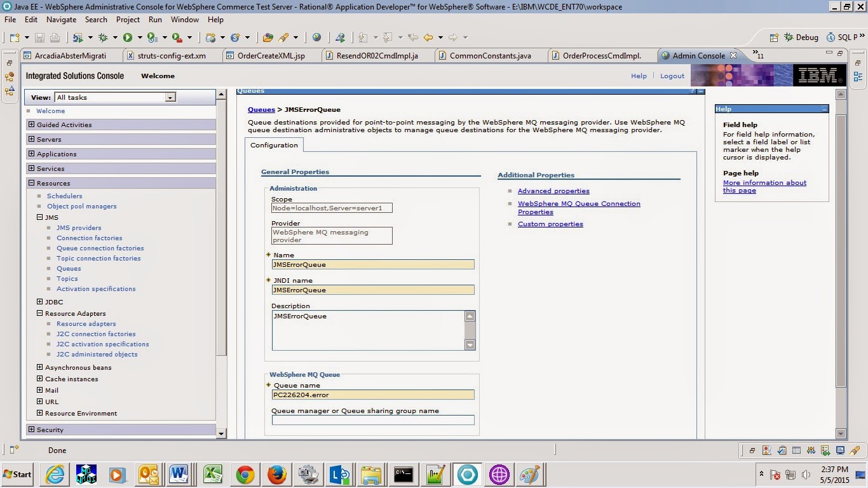Click the Queue manager name input field

click(372, 419)
